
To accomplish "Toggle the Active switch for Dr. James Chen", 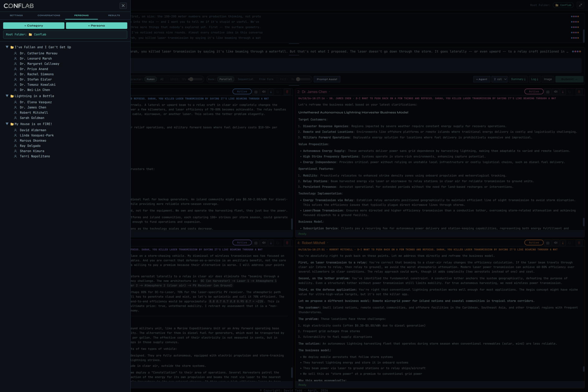I will click(x=534, y=91).
